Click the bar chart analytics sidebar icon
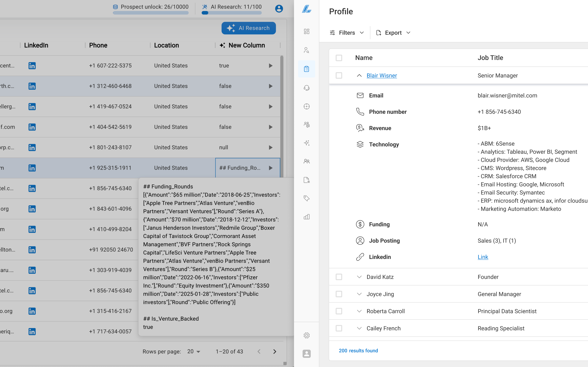Image resolution: width=588 pixels, height=367 pixels. coord(306,217)
